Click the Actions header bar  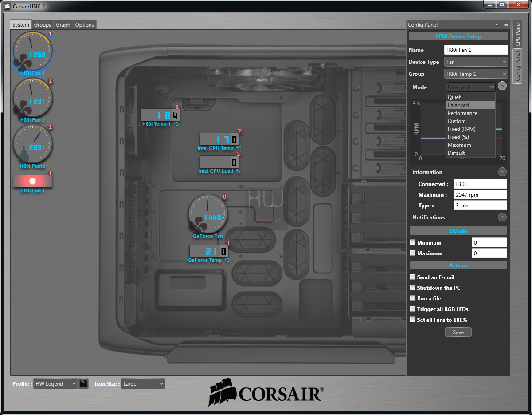(x=458, y=265)
